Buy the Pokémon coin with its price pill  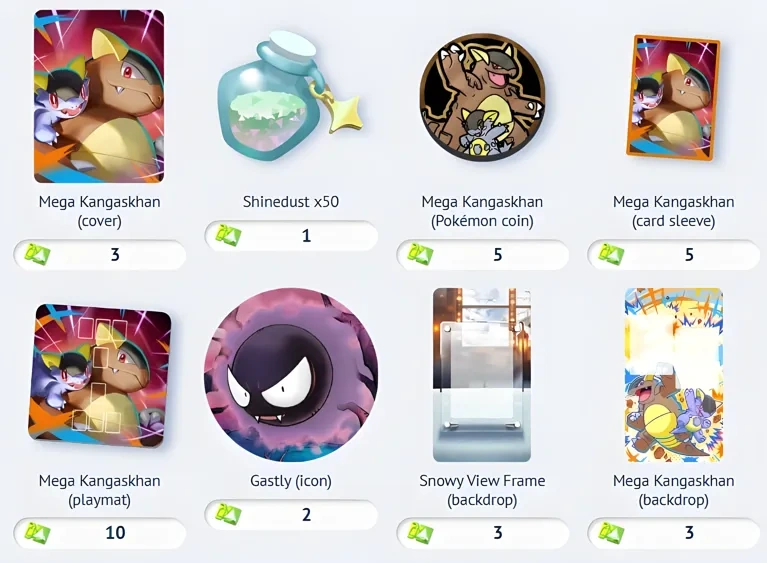tap(482, 255)
